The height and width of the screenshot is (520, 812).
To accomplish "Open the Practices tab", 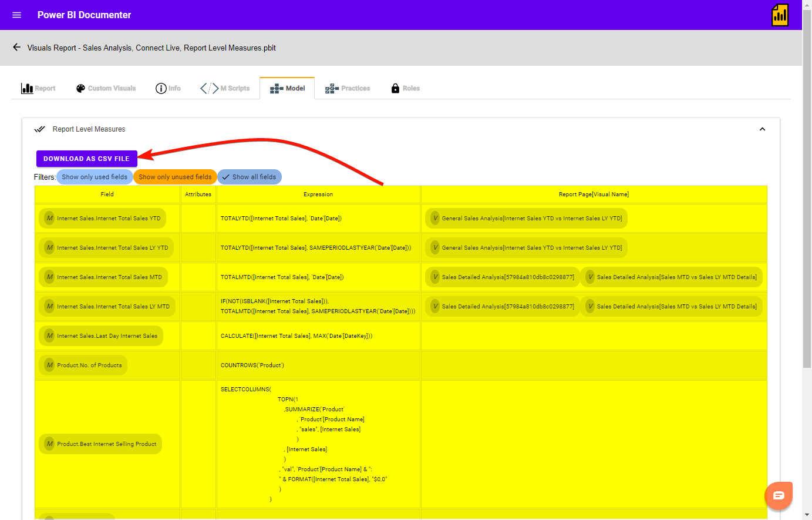I will (x=347, y=88).
